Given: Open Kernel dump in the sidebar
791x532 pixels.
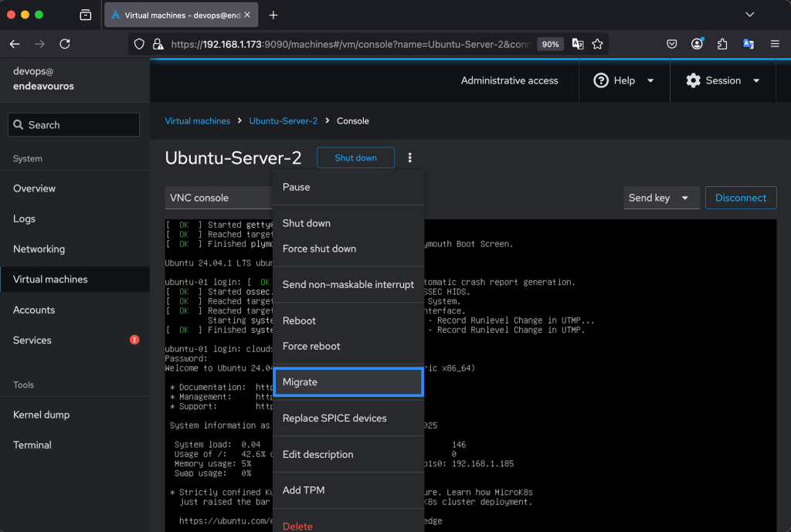Looking at the screenshot, I should tap(75, 415).
